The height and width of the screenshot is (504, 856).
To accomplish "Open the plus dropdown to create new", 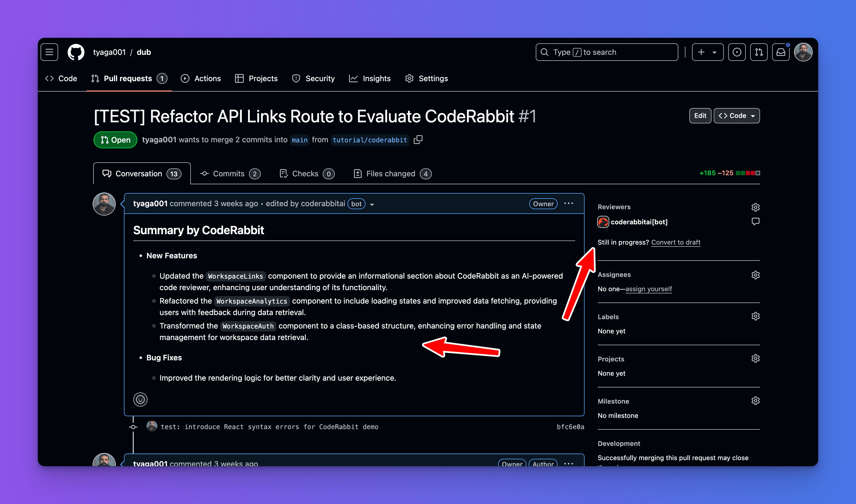I will coord(708,52).
